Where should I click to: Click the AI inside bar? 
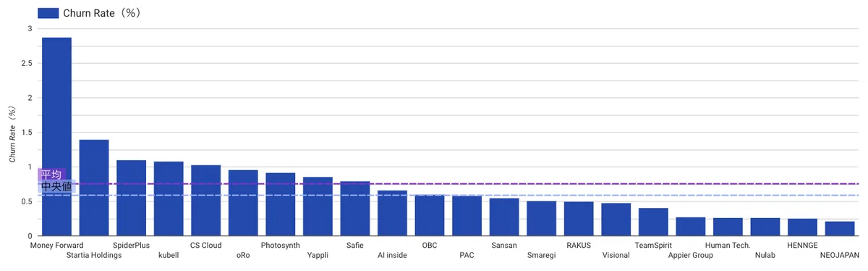[393, 213]
